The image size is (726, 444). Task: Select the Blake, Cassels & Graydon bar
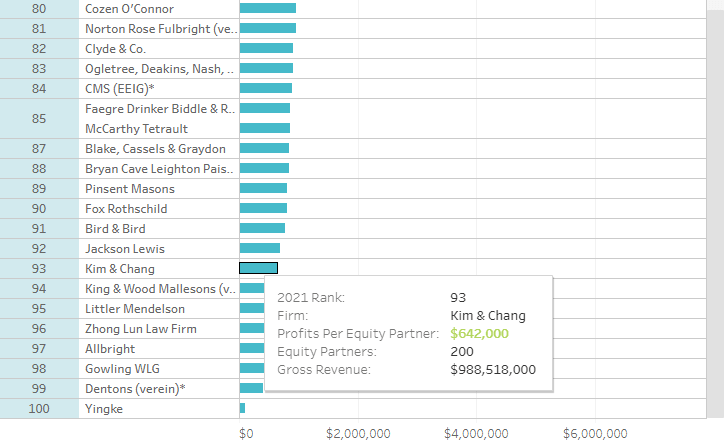point(264,148)
